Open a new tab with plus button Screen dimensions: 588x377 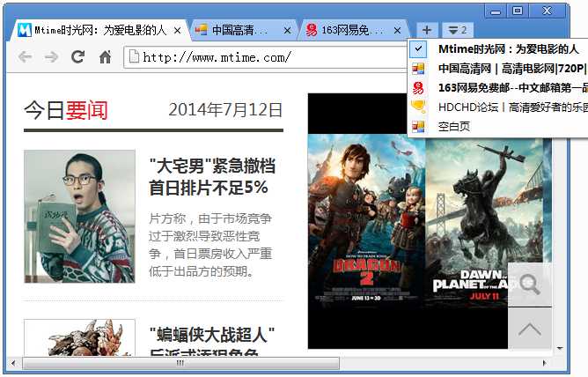(x=426, y=30)
